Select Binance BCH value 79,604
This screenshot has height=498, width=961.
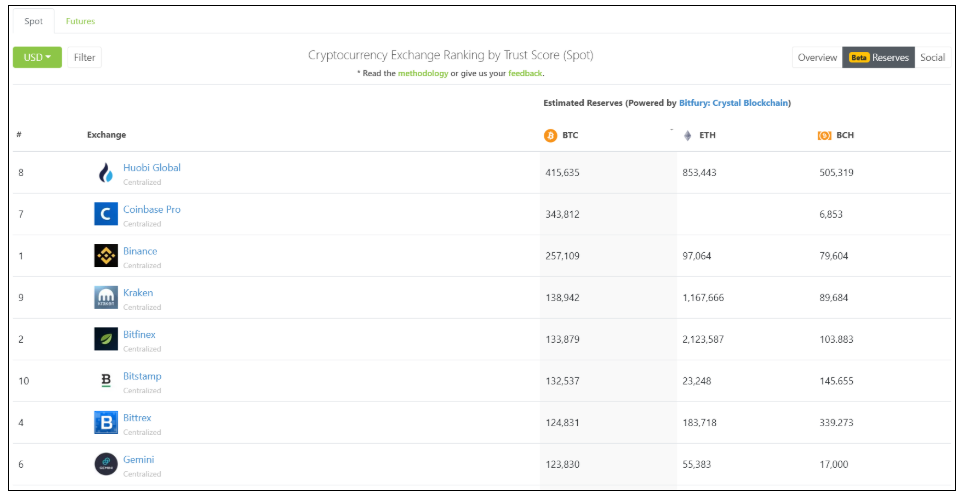(x=834, y=256)
